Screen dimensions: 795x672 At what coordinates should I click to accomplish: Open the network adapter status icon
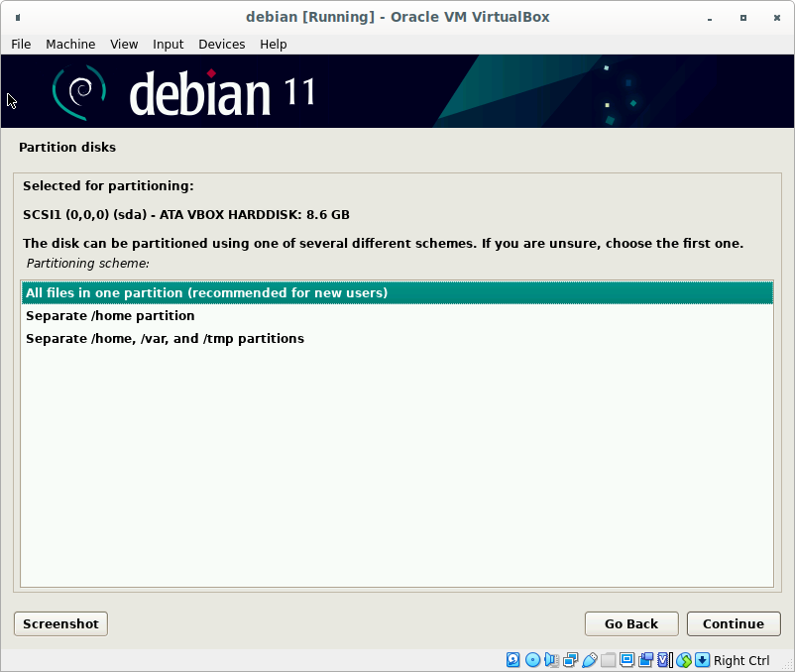pos(570,660)
